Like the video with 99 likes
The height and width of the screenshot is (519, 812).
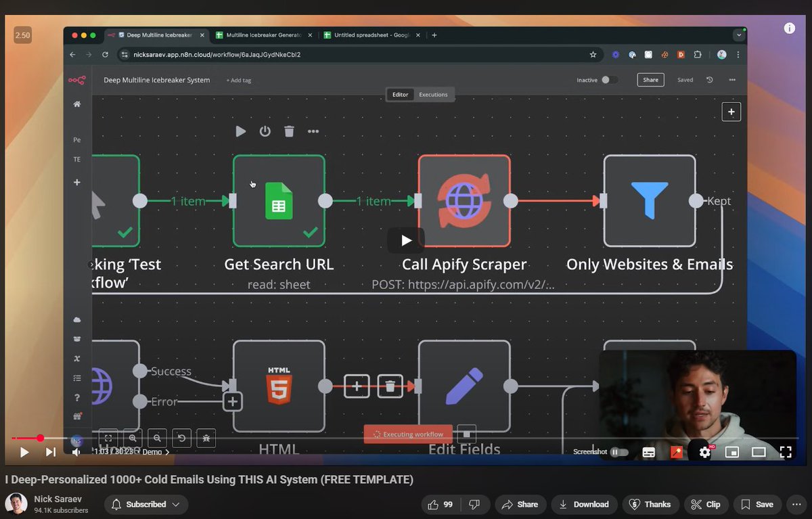(441, 505)
